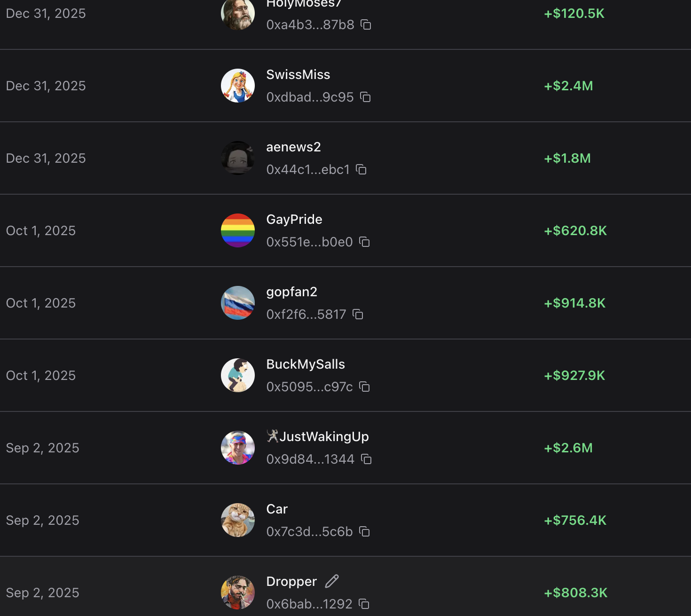Click the Dropper profile avatar

pyautogui.click(x=238, y=592)
